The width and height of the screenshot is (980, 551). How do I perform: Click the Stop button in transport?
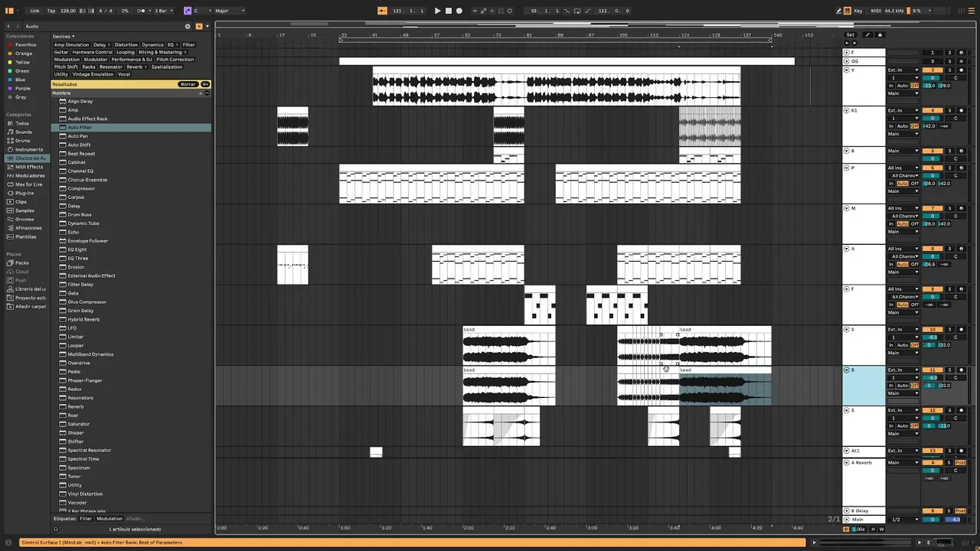(x=449, y=11)
